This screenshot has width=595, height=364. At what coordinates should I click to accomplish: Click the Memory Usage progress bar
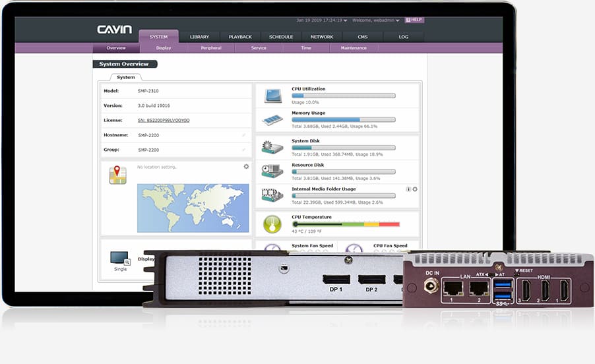[344, 119]
